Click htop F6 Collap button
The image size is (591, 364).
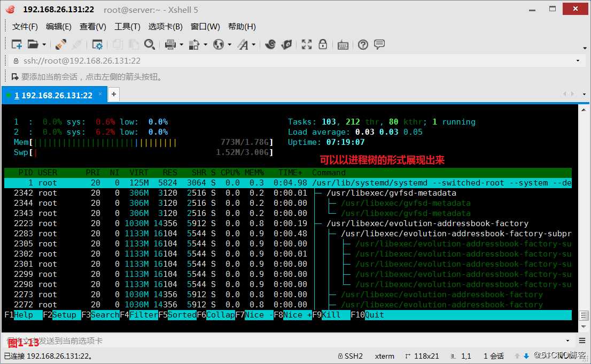215,315
